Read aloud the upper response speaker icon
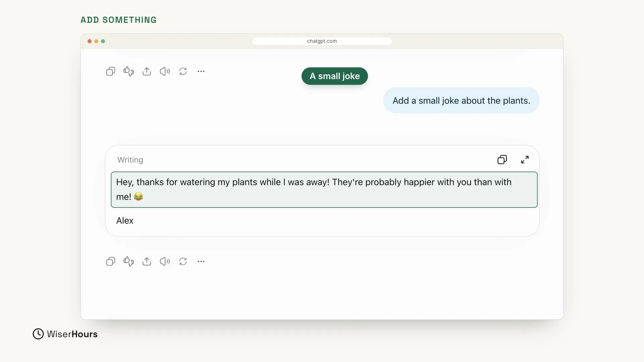Viewport: 644px width, 362px height. pos(165,71)
